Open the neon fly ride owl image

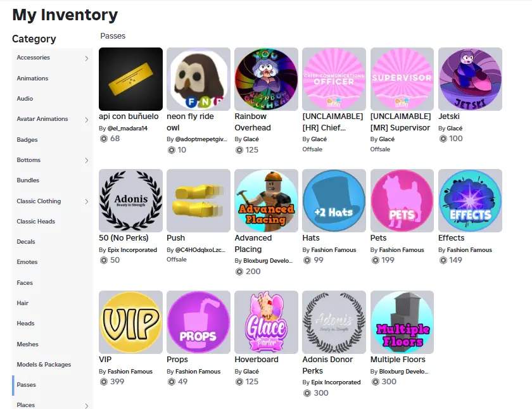[198, 79]
